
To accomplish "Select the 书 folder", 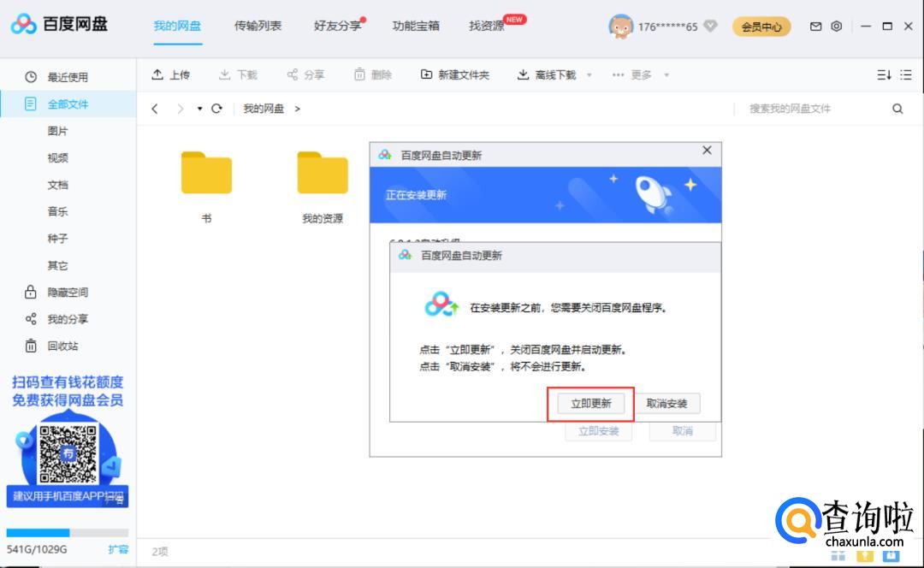I will (x=206, y=186).
